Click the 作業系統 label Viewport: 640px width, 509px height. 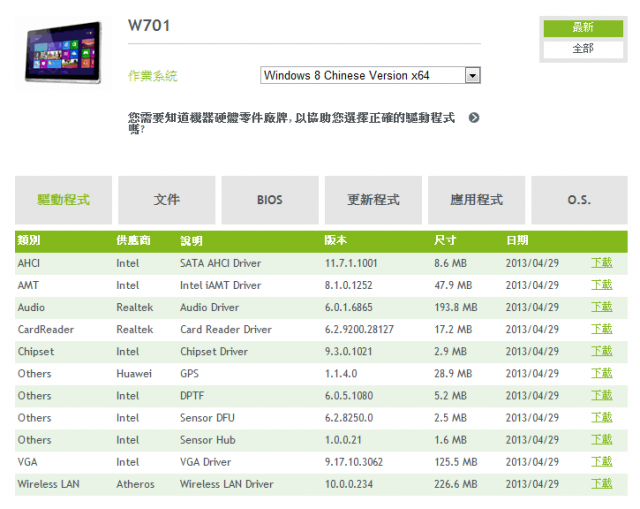coord(153,76)
